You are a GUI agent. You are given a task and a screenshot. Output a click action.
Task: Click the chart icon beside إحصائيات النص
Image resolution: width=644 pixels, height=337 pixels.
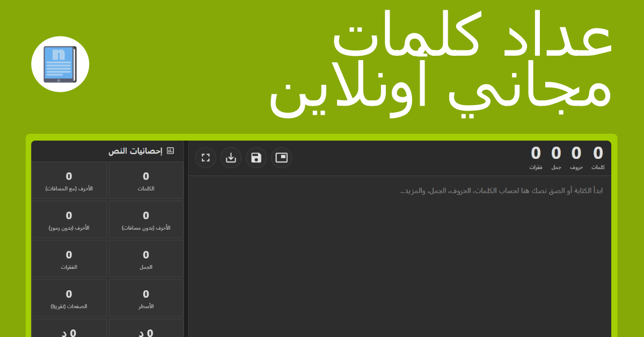(x=171, y=151)
